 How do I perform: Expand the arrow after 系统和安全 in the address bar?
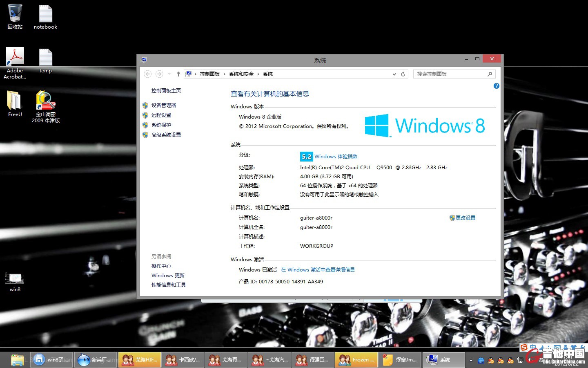258,74
